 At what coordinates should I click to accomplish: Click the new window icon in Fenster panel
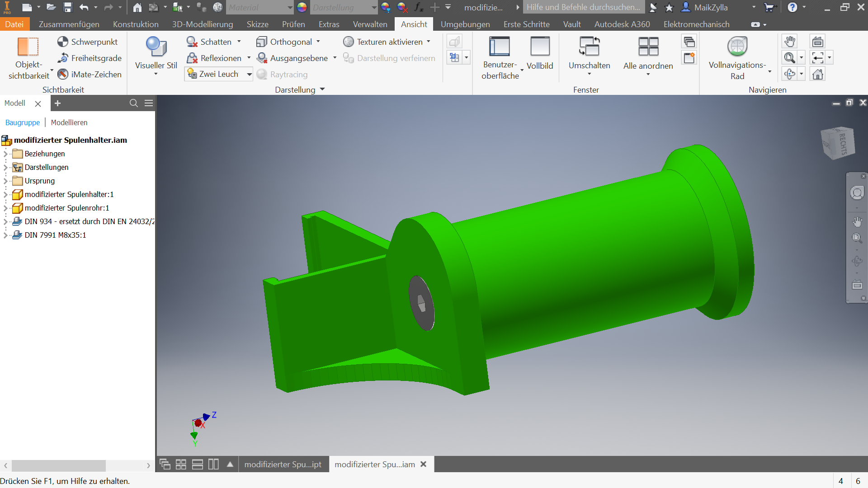(x=689, y=58)
